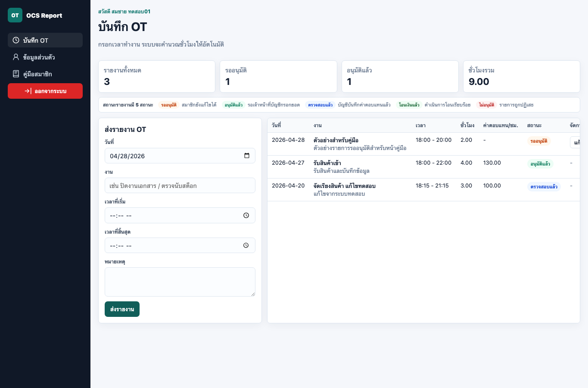Click the OT logo icon in sidebar
The width and height of the screenshot is (588, 388).
(15, 15)
